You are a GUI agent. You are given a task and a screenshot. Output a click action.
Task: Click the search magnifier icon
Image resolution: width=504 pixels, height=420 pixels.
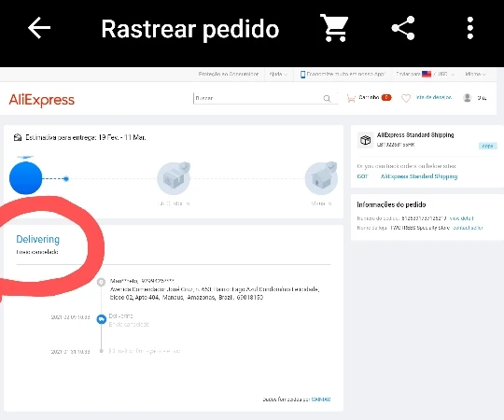point(327,98)
